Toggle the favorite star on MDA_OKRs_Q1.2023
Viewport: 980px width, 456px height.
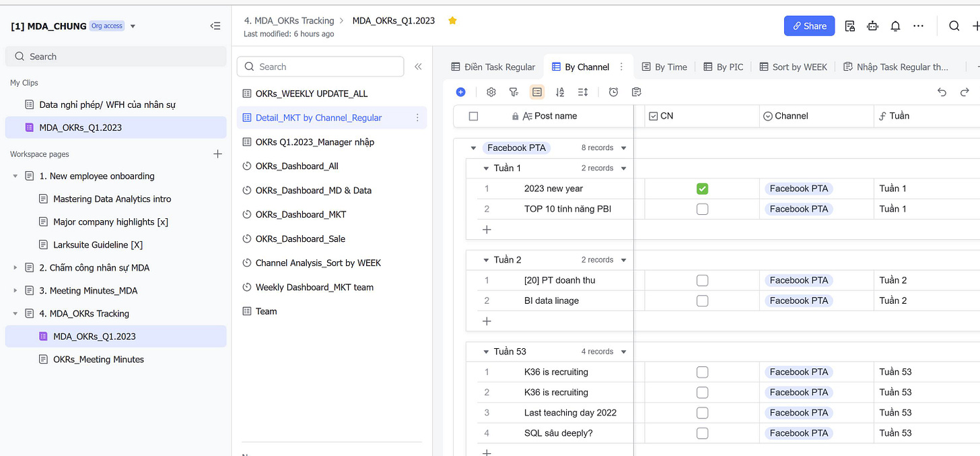(452, 20)
